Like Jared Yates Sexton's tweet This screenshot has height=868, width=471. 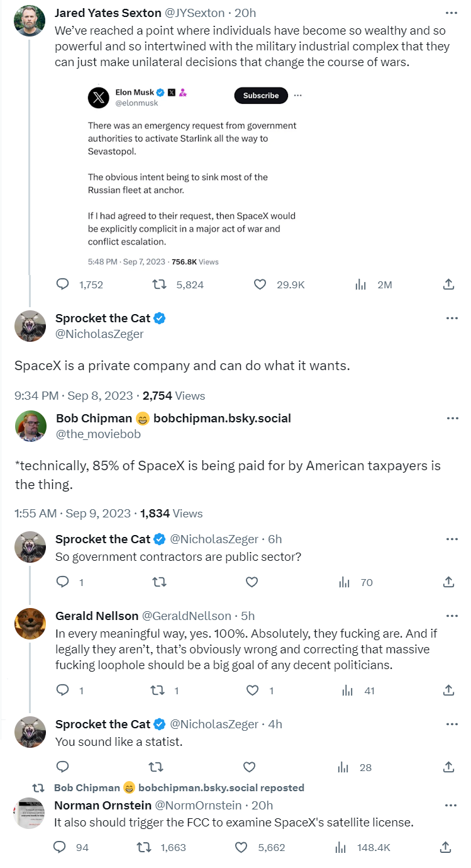(260, 285)
